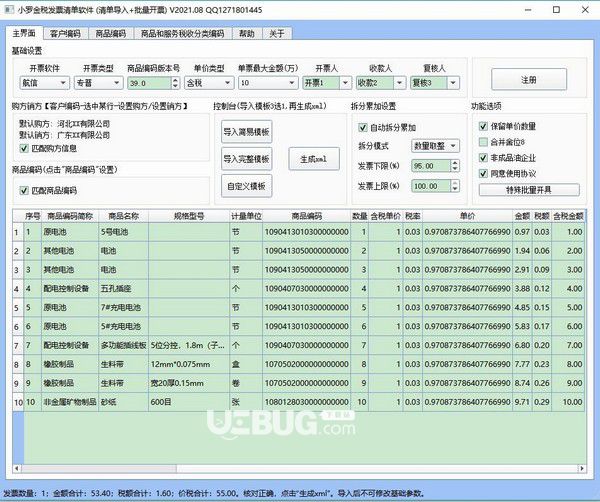The width and height of the screenshot is (600, 502).
Task: Click the 发票下限 stepper arrows
Action: pos(455,166)
